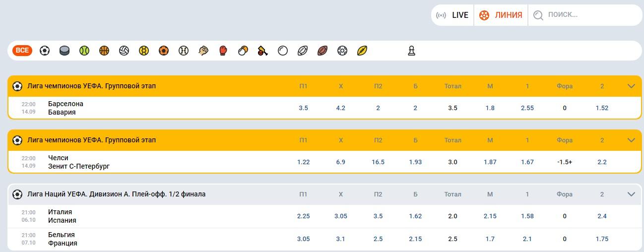644x252 pixels.
Task: Choose П2 odds 2.5 for Бельгия–Франция
Action: [378, 239]
